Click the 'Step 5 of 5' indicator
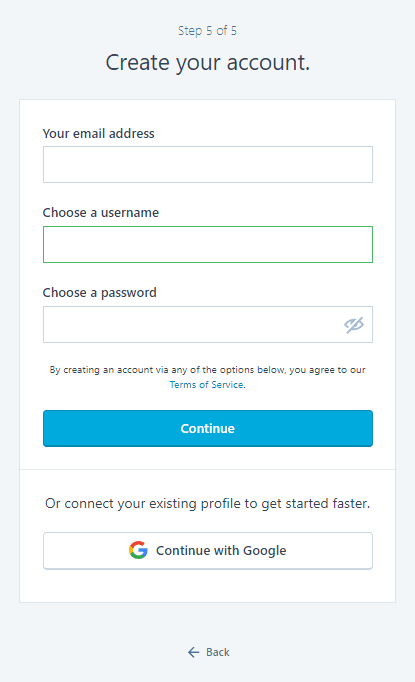Screen dimensions: 415x682 [x=208, y=31]
